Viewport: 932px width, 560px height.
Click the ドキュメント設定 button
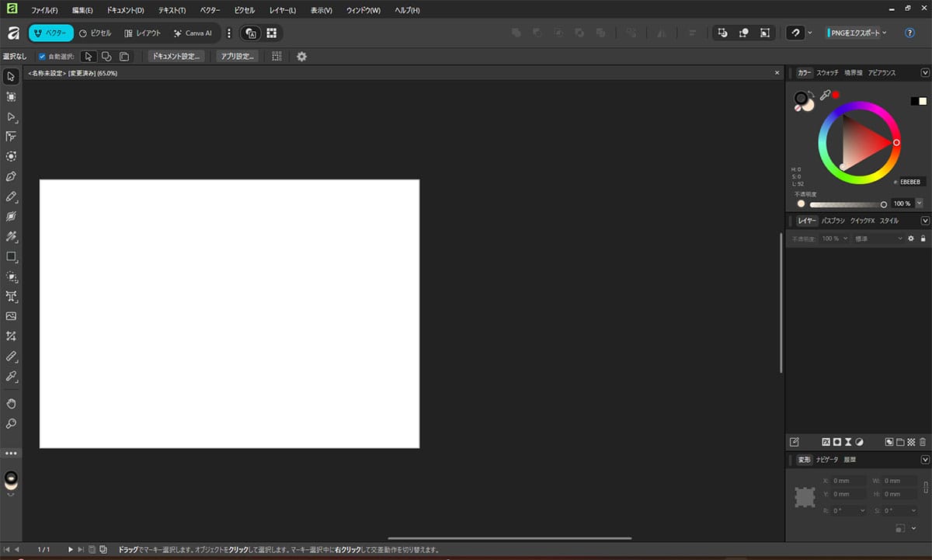tap(176, 56)
